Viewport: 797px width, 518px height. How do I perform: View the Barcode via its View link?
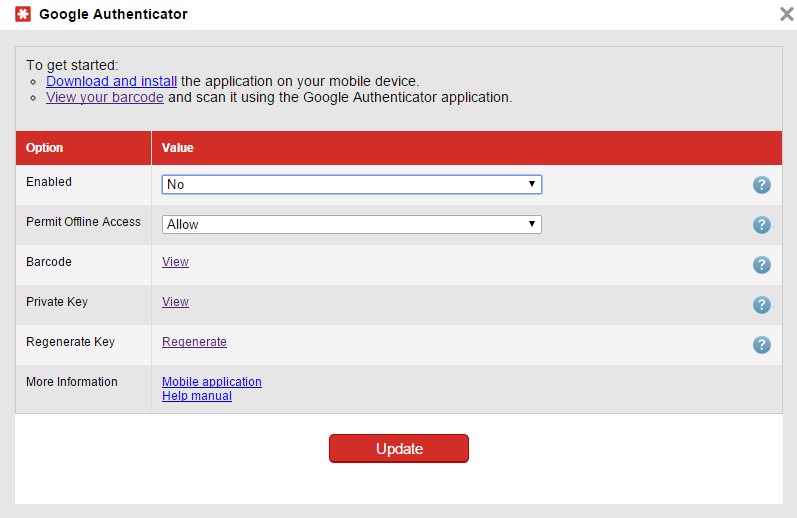[x=175, y=262]
